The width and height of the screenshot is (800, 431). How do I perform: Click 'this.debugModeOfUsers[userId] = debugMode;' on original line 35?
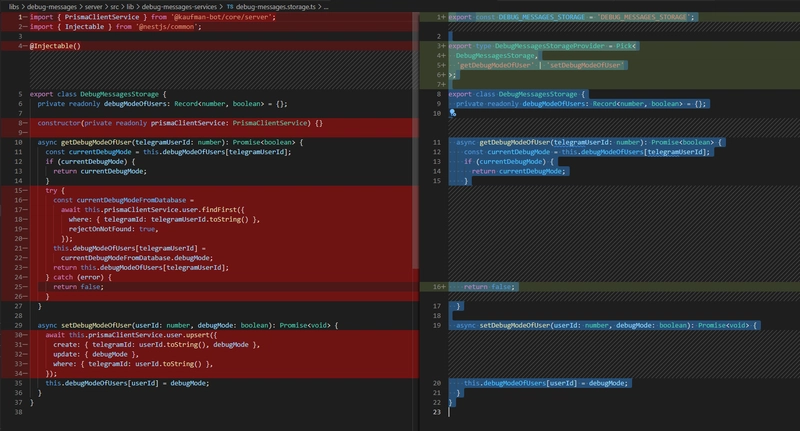pyautogui.click(x=127, y=383)
